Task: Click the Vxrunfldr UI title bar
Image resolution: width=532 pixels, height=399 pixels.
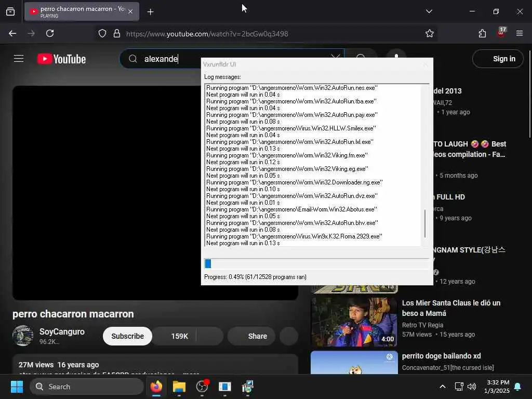Action: pyautogui.click(x=317, y=64)
